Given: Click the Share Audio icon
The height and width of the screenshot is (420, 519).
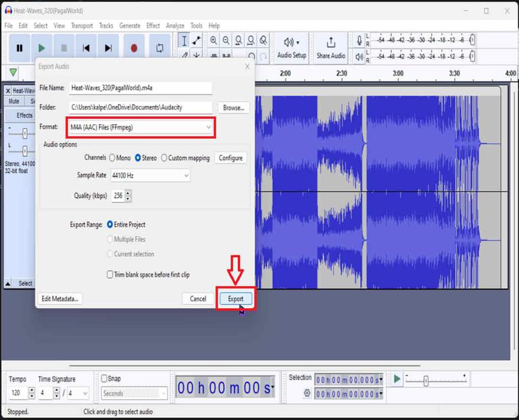Looking at the screenshot, I should point(330,47).
